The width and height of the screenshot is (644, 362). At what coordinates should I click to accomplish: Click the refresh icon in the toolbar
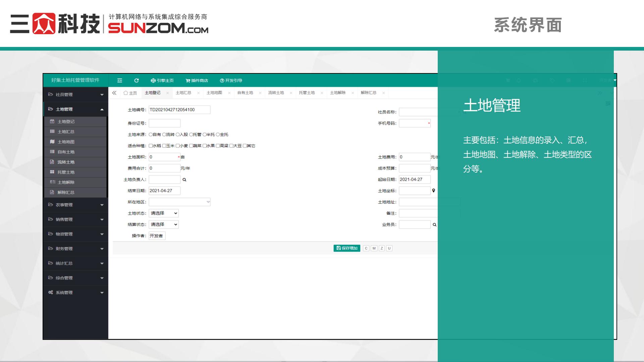[136, 80]
